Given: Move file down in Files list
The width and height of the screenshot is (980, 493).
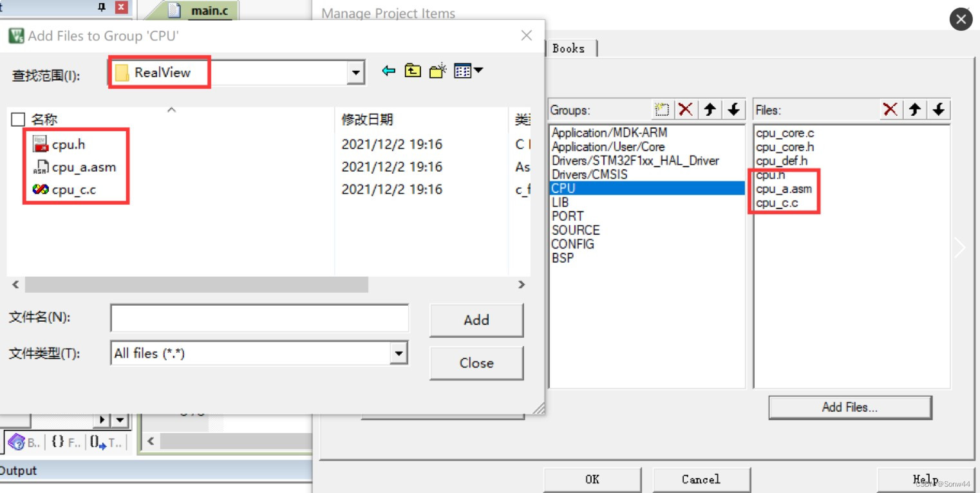Looking at the screenshot, I should pos(938,109).
